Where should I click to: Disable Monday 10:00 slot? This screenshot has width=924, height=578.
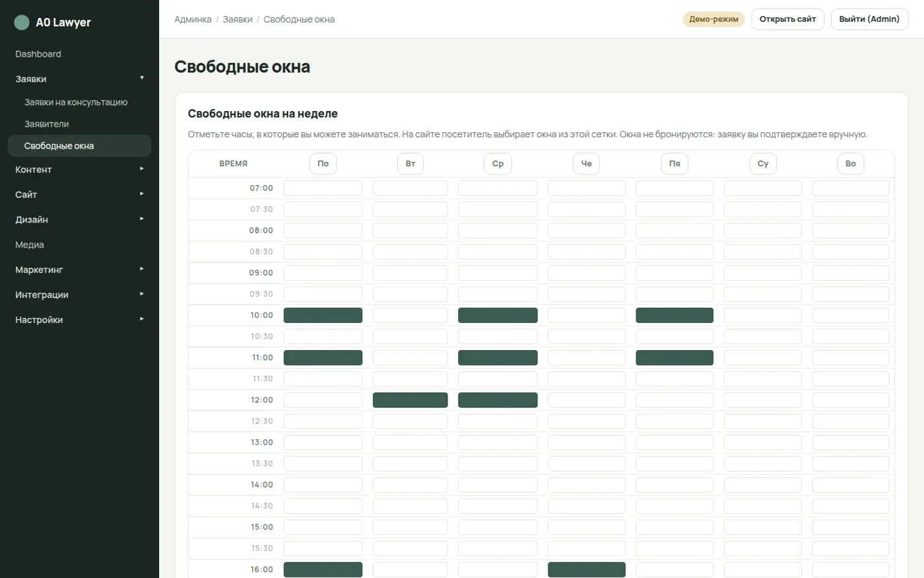323,316
